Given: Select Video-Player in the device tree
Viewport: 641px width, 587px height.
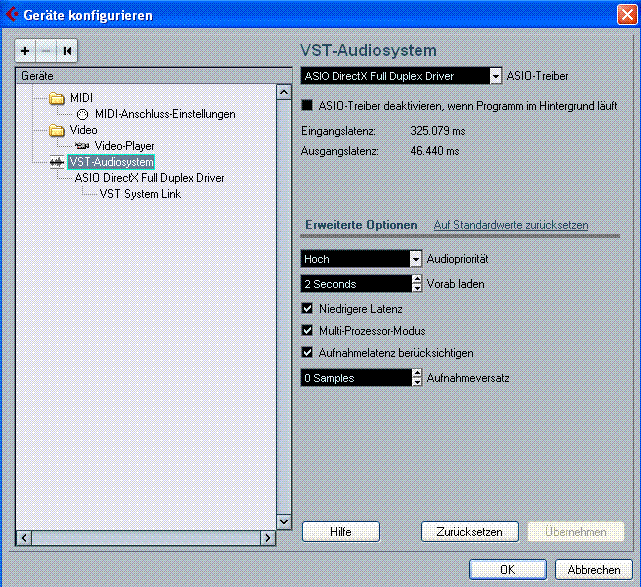Looking at the screenshot, I should coord(124,146).
